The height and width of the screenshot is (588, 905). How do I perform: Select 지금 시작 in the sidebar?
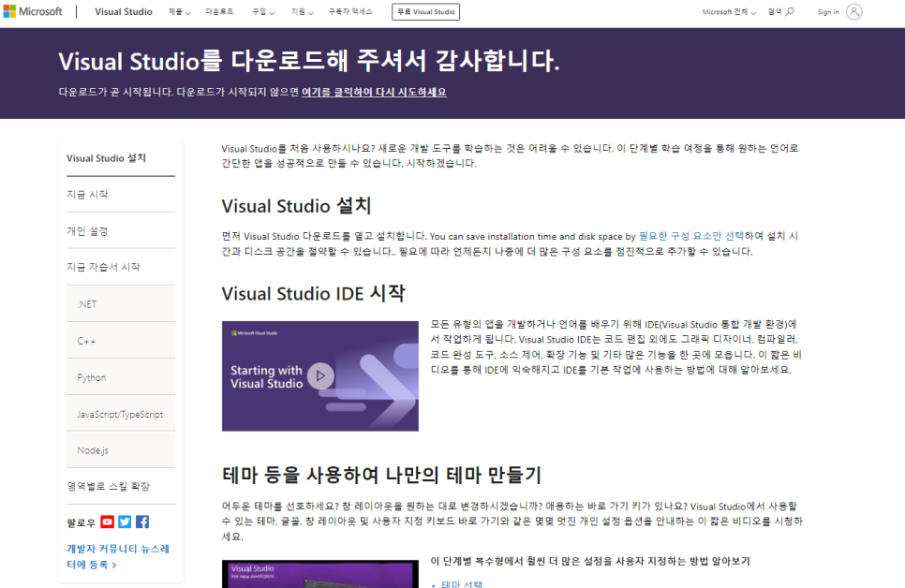tap(121, 195)
